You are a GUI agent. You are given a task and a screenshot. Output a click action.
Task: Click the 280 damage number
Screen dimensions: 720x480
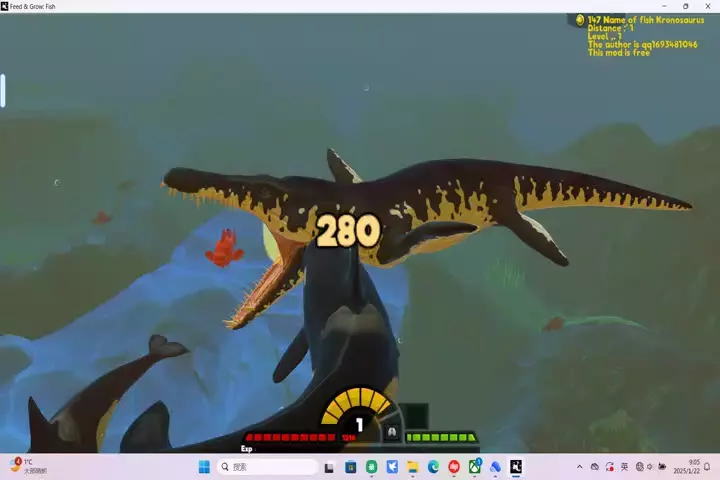point(349,230)
